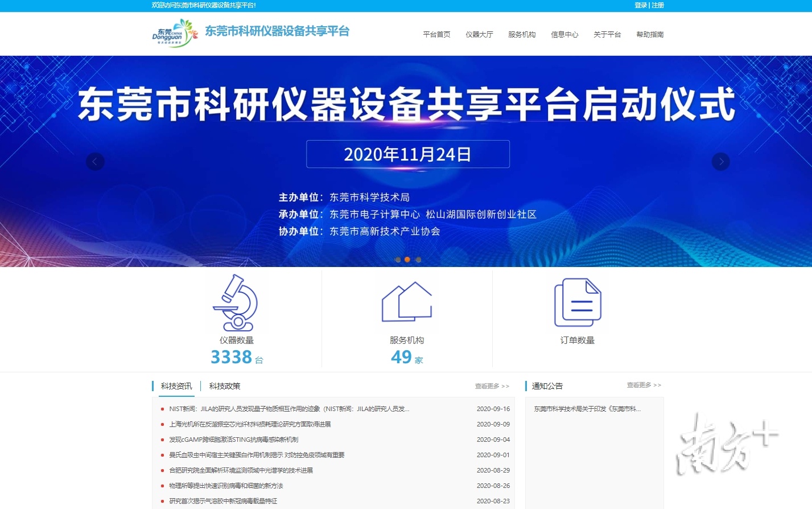
Task: Open the 仪器大厅 menu item
Action: (479, 34)
